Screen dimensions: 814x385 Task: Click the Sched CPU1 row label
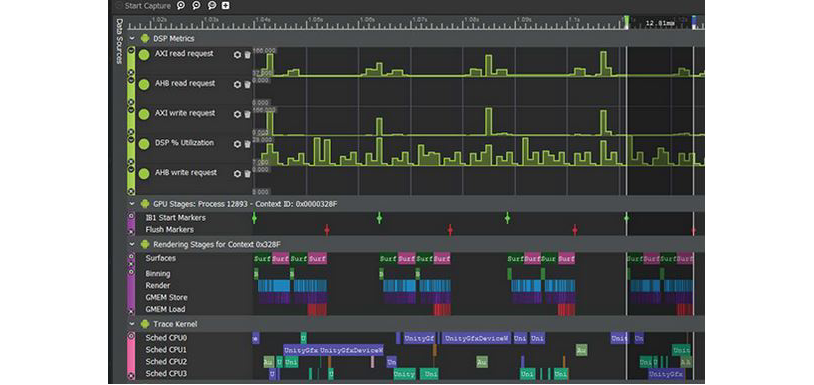point(166,350)
